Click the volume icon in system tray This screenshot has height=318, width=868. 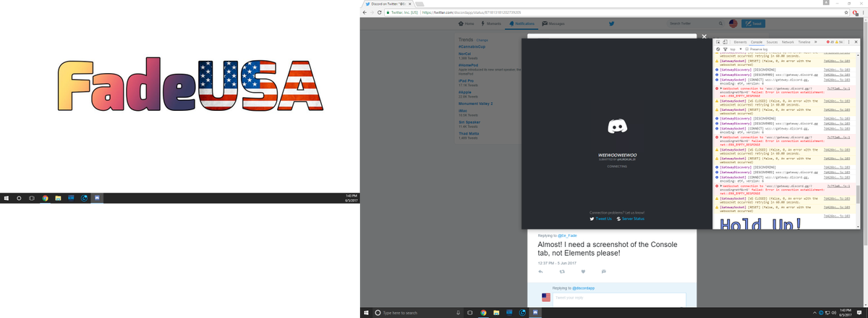(x=833, y=313)
